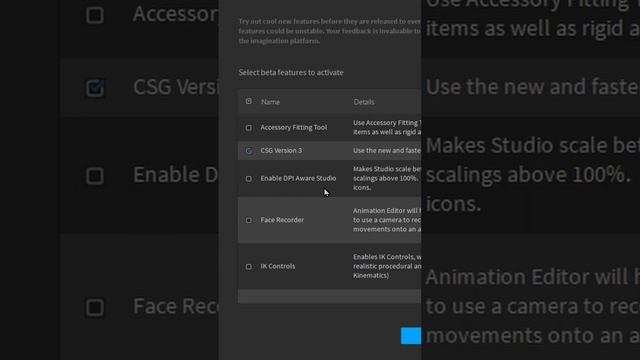Check the Face Recorder checkbox
The height and width of the screenshot is (360, 640).
[249, 220]
